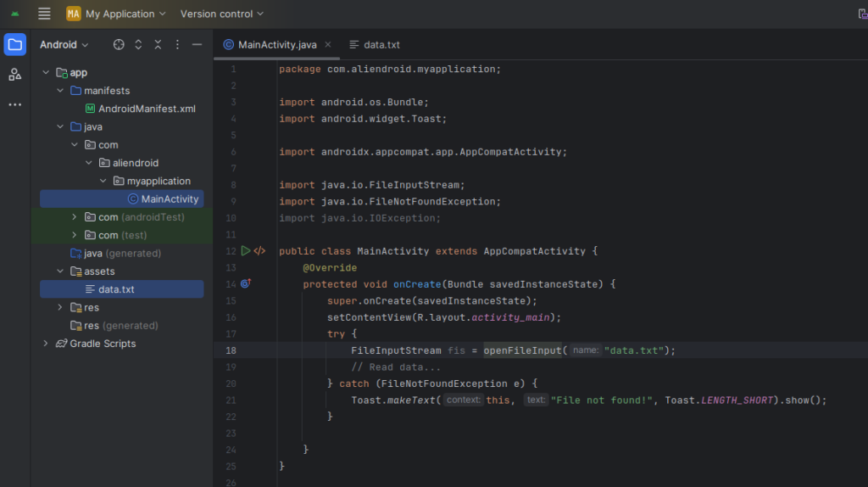Screen dimensions: 868x487
Task: Collapse the myapplication package
Action: 103,182
